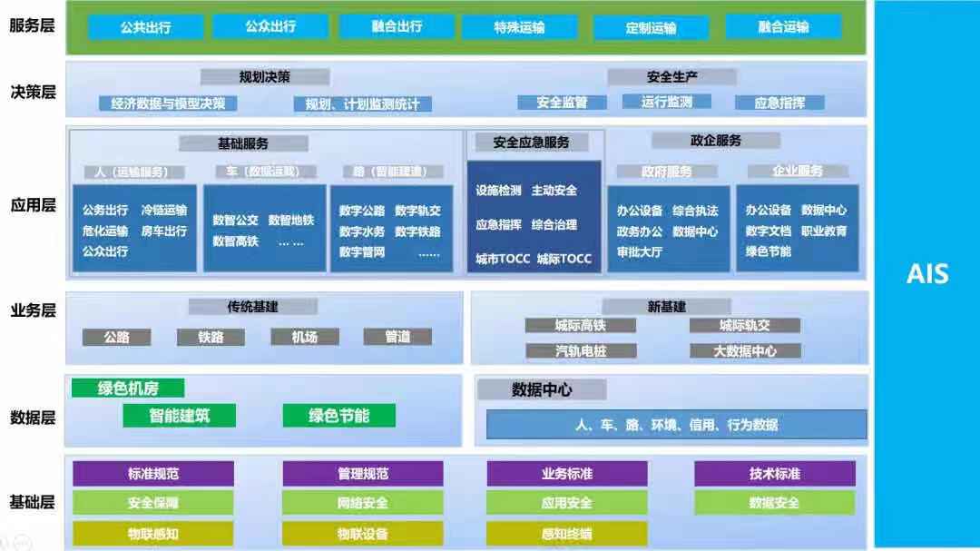Select the 运行监测 box
This screenshot has width=980, height=551.
click(666, 102)
